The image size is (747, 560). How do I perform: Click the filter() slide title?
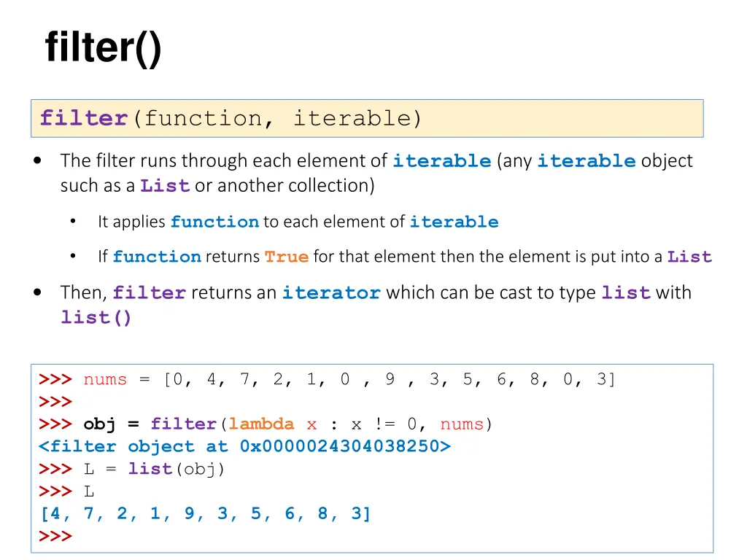pos(104,47)
